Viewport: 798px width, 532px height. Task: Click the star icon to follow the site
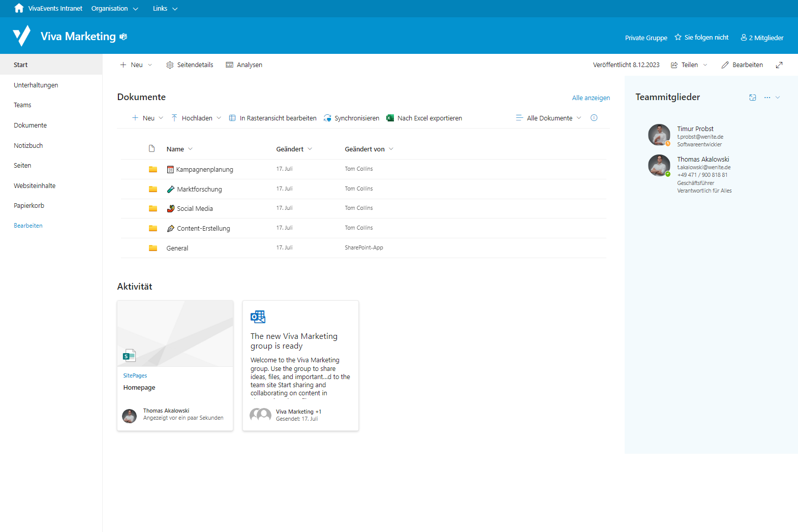[x=678, y=37]
